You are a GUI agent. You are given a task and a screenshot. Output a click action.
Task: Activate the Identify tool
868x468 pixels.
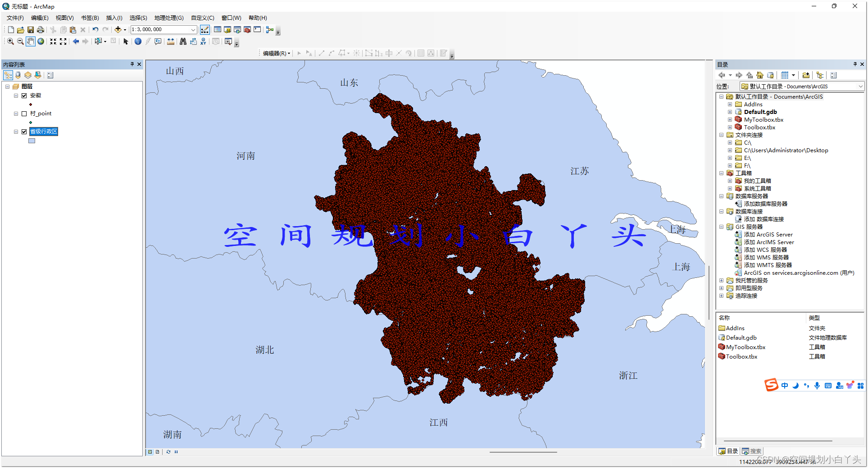pyautogui.click(x=138, y=41)
